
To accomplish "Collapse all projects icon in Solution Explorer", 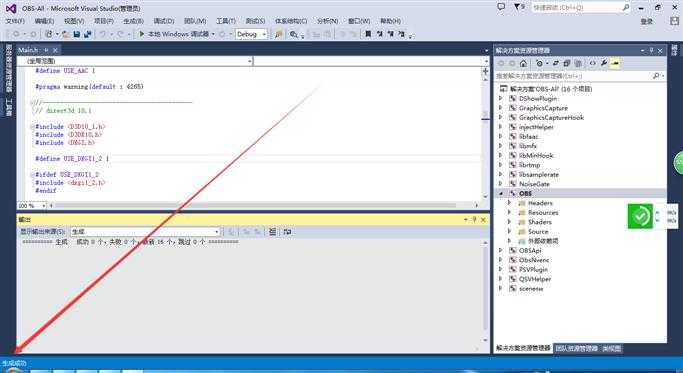I will tap(567, 63).
